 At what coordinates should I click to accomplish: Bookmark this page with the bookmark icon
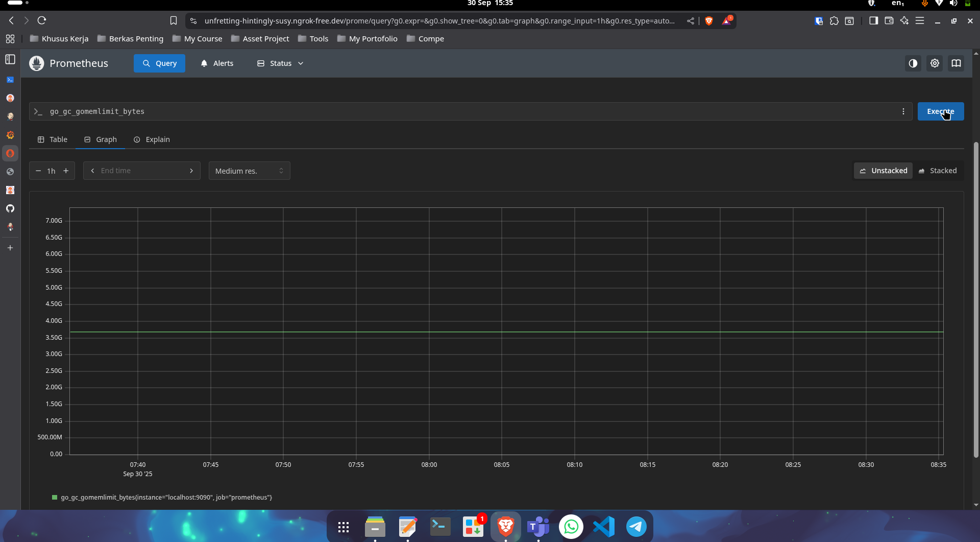coord(174,21)
